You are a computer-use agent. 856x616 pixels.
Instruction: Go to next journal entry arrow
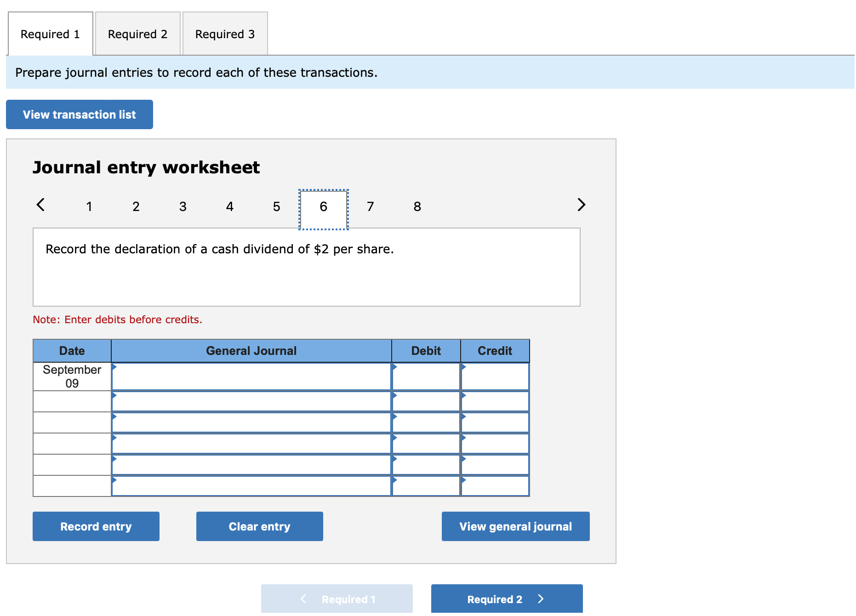click(581, 205)
